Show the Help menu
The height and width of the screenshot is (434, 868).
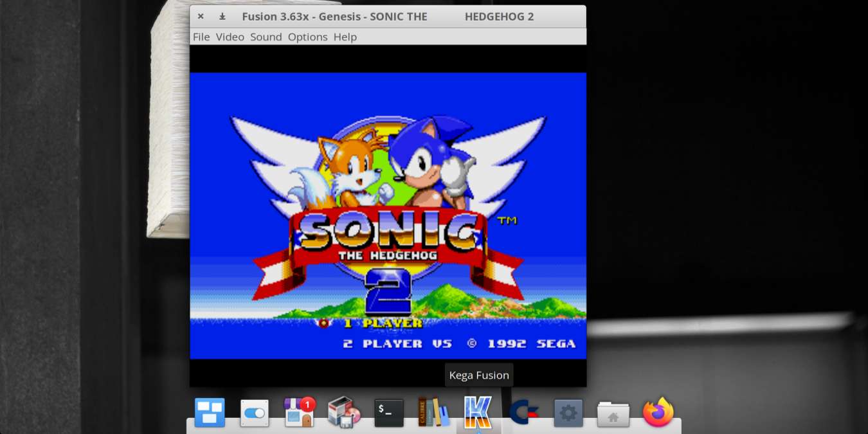pyautogui.click(x=345, y=37)
